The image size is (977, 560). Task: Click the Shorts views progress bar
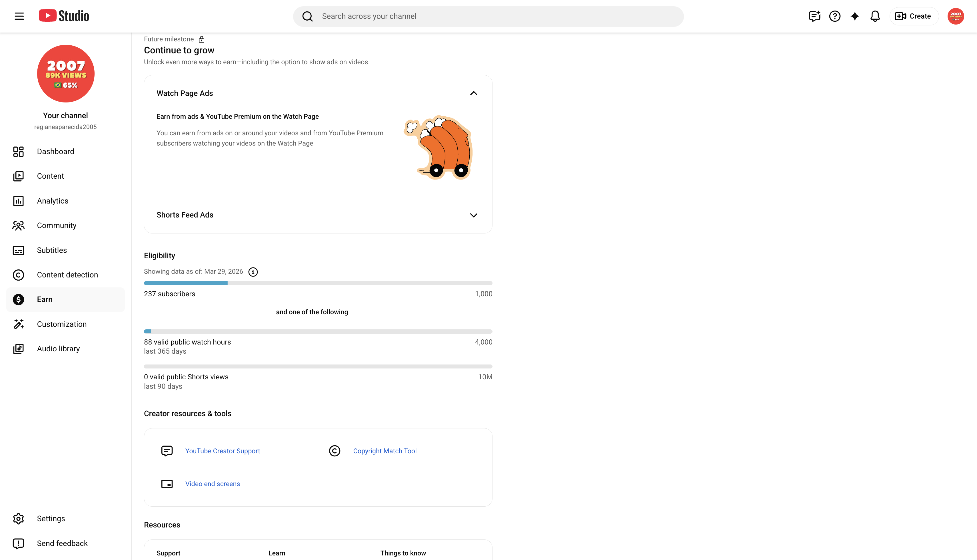tap(318, 366)
